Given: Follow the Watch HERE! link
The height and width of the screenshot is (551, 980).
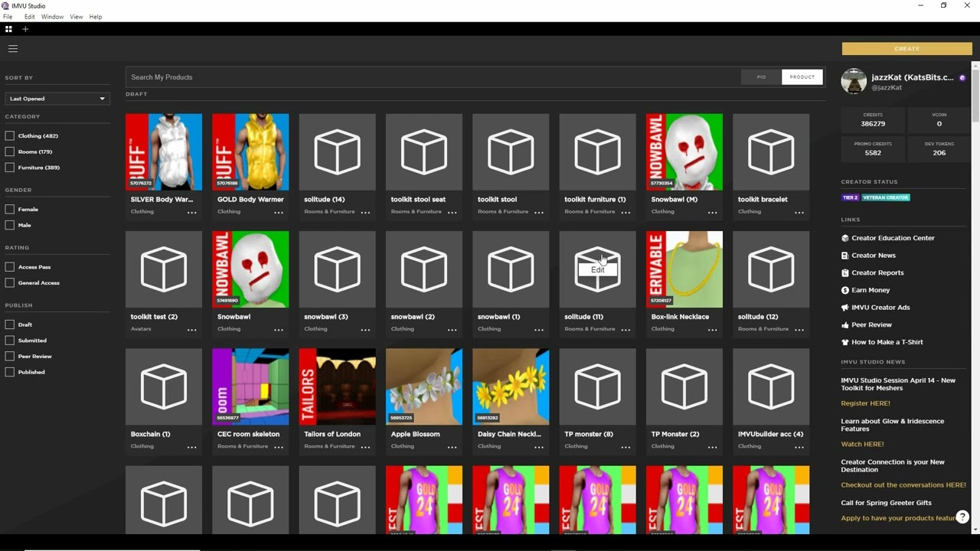Looking at the screenshot, I should [x=862, y=444].
